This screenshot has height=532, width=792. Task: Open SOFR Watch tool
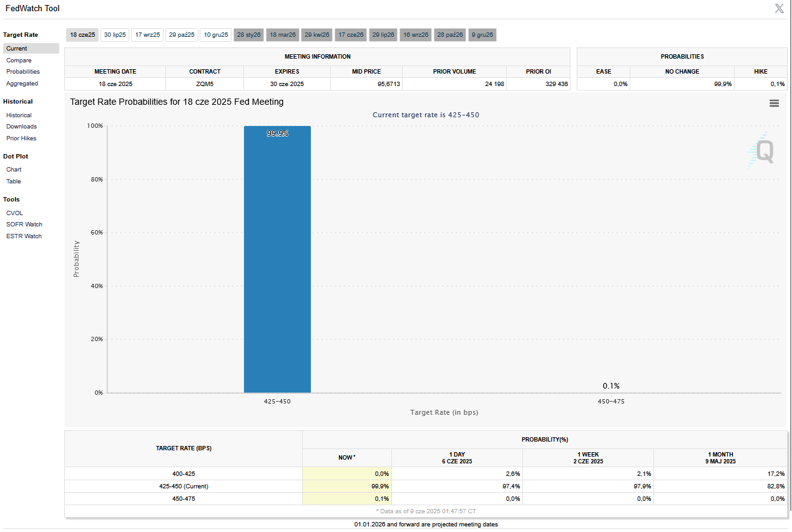click(24, 225)
